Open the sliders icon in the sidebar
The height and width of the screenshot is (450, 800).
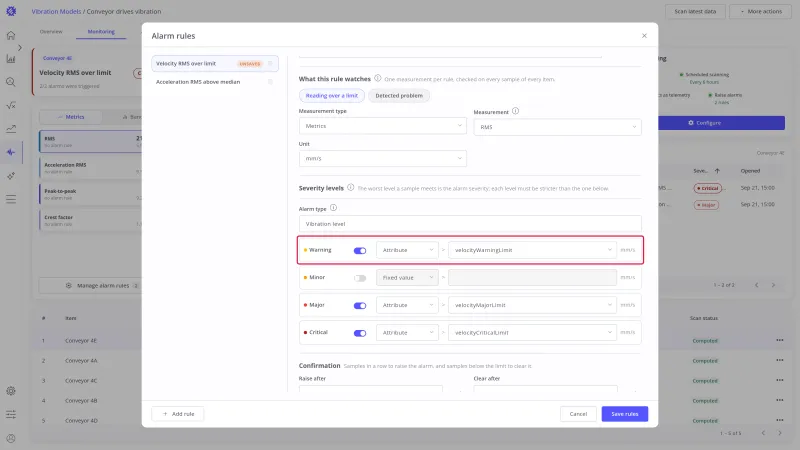coord(11,414)
